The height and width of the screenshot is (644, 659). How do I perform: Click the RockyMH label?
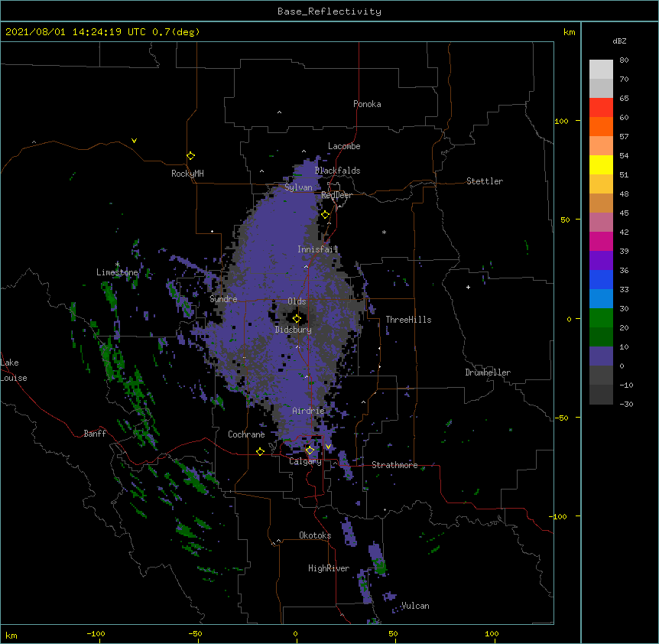click(x=187, y=174)
